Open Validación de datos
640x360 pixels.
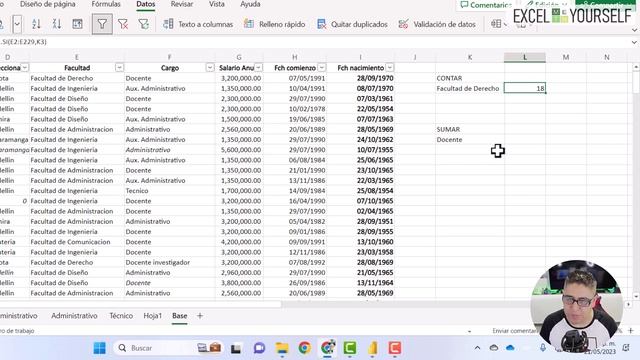click(x=437, y=24)
